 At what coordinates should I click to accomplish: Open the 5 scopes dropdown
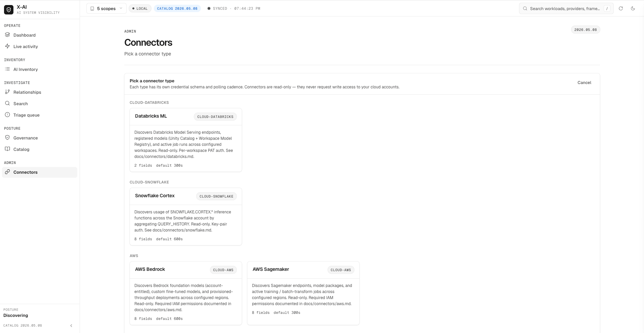[x=106, y=8]
